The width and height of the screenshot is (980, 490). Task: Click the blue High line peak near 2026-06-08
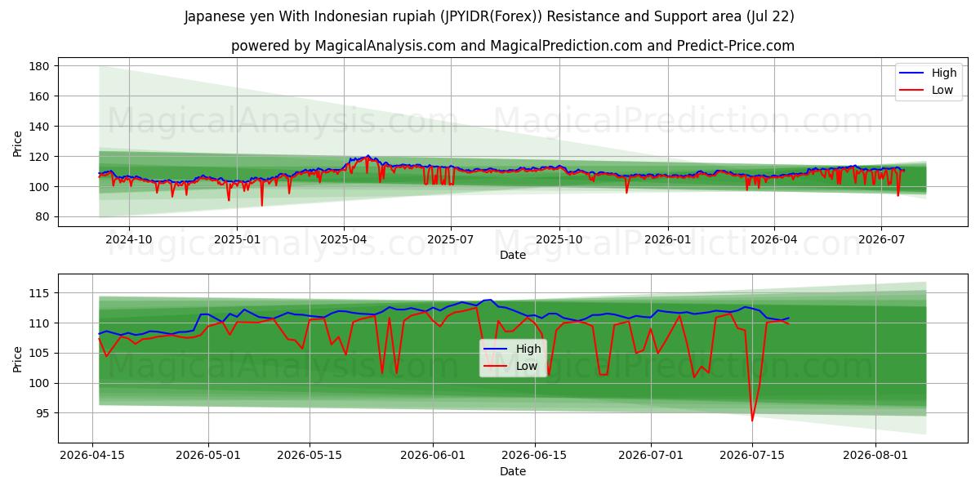click(489, 300)
